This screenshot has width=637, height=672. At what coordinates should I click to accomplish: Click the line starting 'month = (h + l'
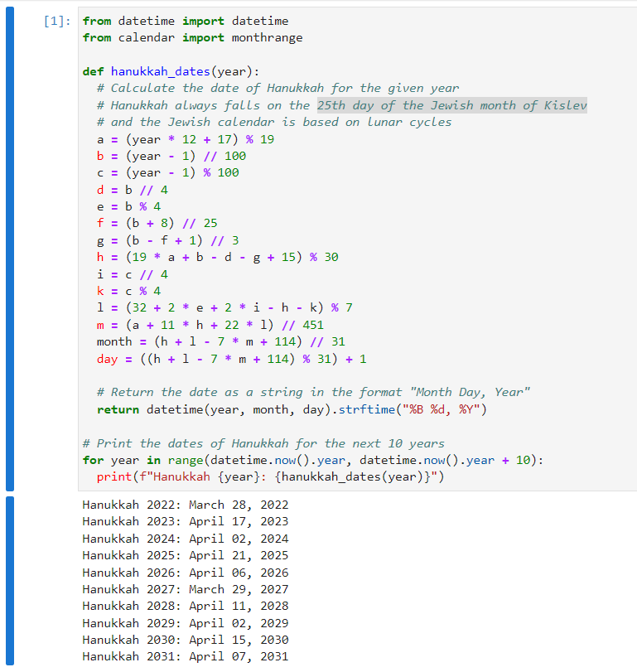pos(221,341)
